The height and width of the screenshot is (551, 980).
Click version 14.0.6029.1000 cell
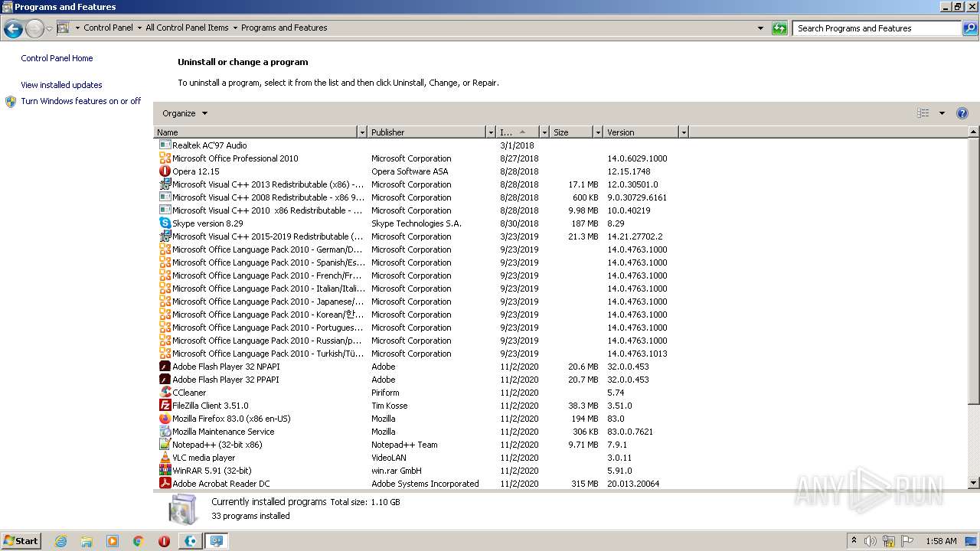coord(637,158)
